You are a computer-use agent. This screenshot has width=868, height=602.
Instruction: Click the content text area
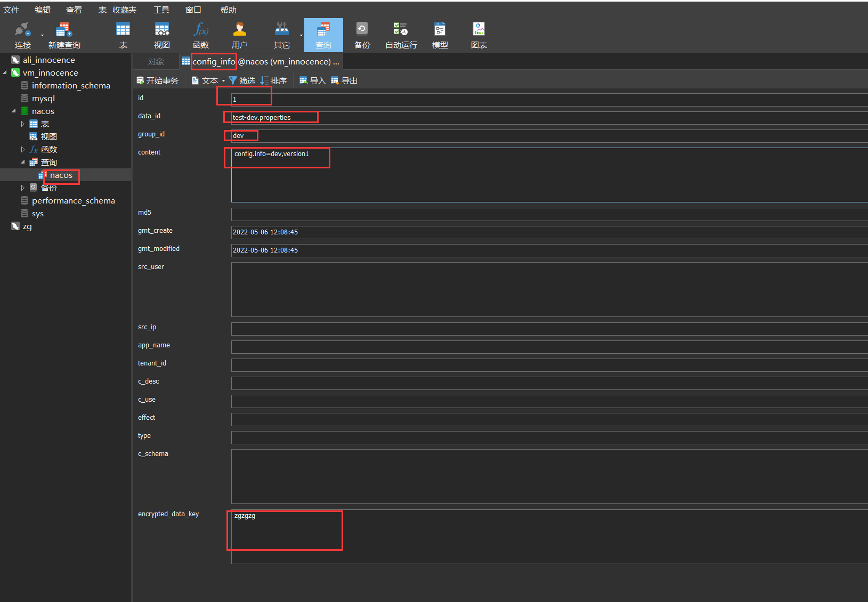[x=549, y=175]
